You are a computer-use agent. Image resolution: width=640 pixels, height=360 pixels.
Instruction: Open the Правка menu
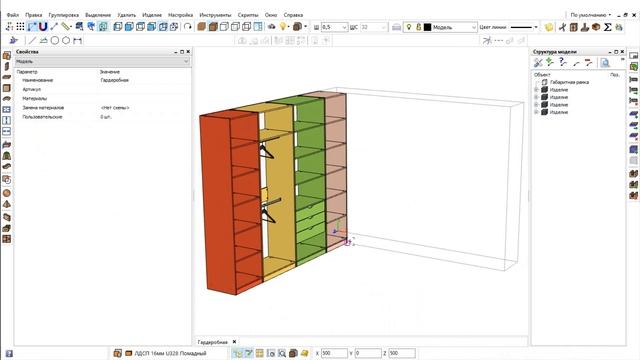[x=33, y=15]
